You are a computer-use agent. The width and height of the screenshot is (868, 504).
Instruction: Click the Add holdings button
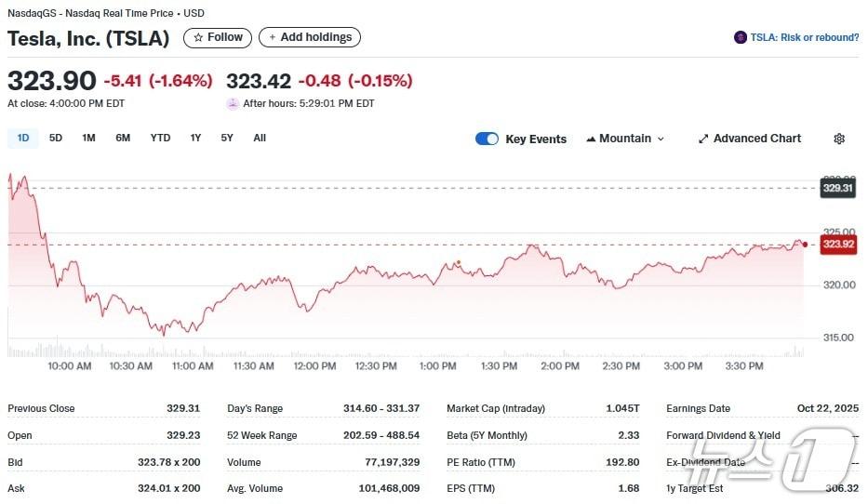pyautogui.click(x=310, y=37)
